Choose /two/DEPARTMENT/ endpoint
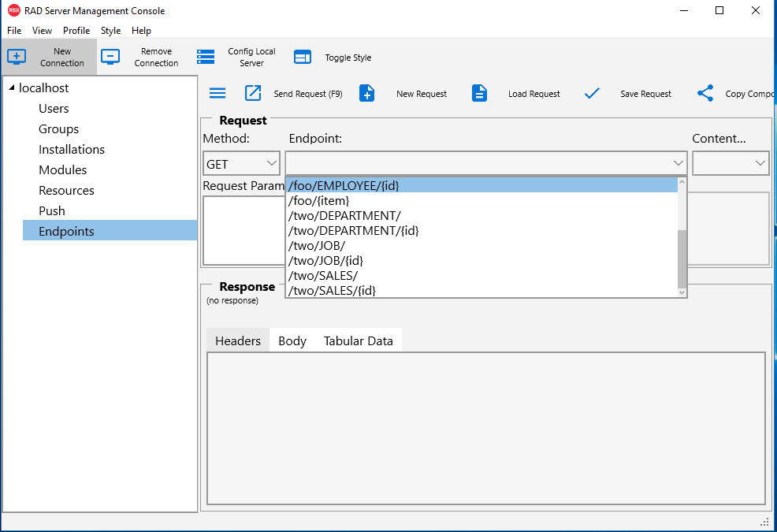This screenshot has height=532, width=777. pos(481,216)
